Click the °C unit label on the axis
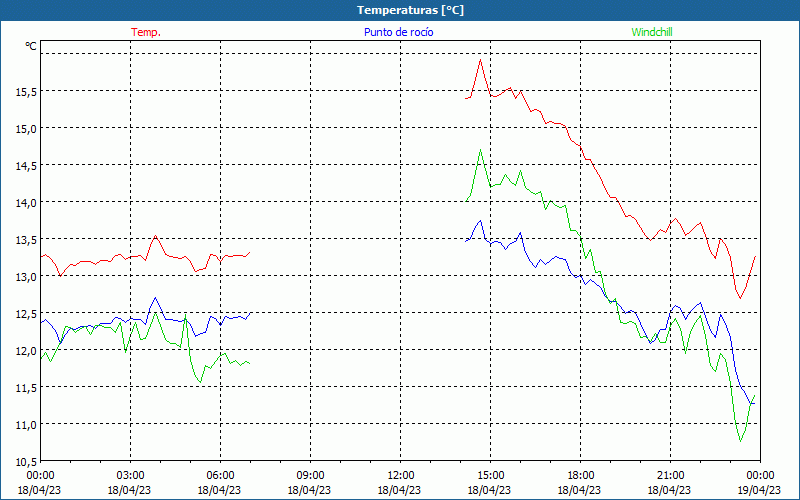Image resolution: width=800 pixels, height=500 pixels. [x=31, y=46]
